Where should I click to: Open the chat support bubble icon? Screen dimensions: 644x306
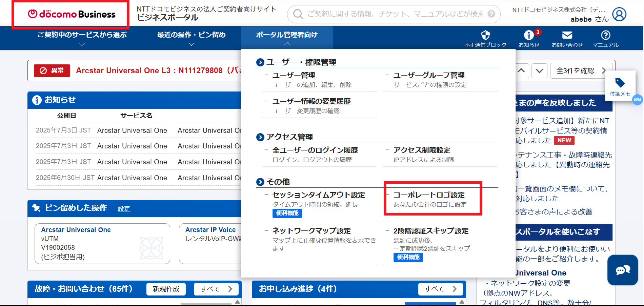623,270
